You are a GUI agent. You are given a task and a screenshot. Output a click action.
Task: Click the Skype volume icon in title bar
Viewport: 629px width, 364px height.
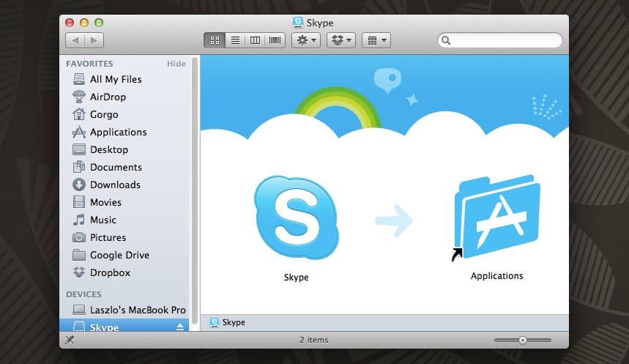tap(297, 23)
